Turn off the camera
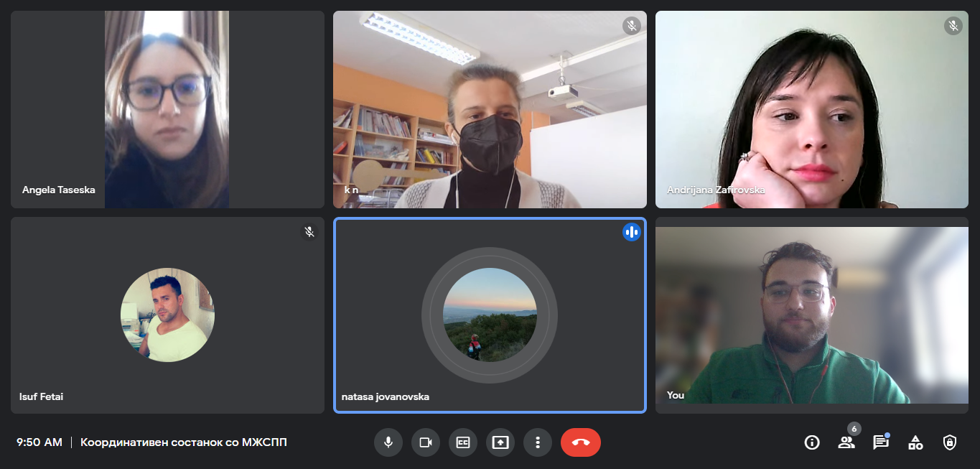Screen dimensions: 980x469 425,442
